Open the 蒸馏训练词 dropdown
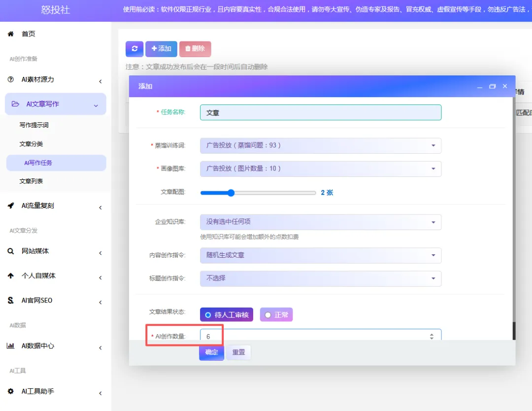 320,145
